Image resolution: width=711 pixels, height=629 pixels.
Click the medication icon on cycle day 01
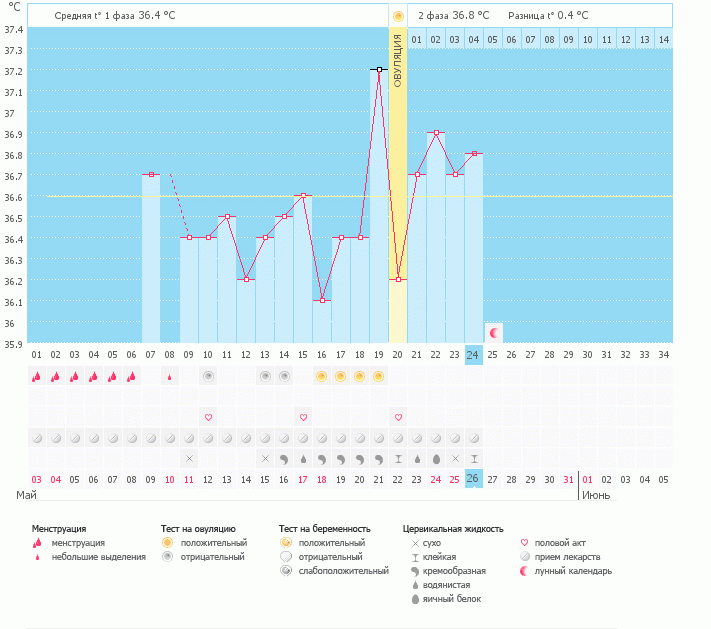pos(37,438)
